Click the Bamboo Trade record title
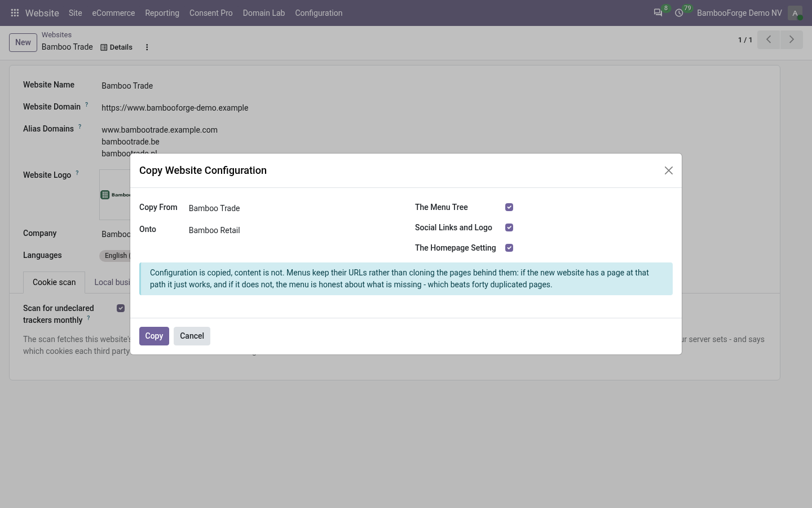Screen dimensions: 812x508 [67, 47]
